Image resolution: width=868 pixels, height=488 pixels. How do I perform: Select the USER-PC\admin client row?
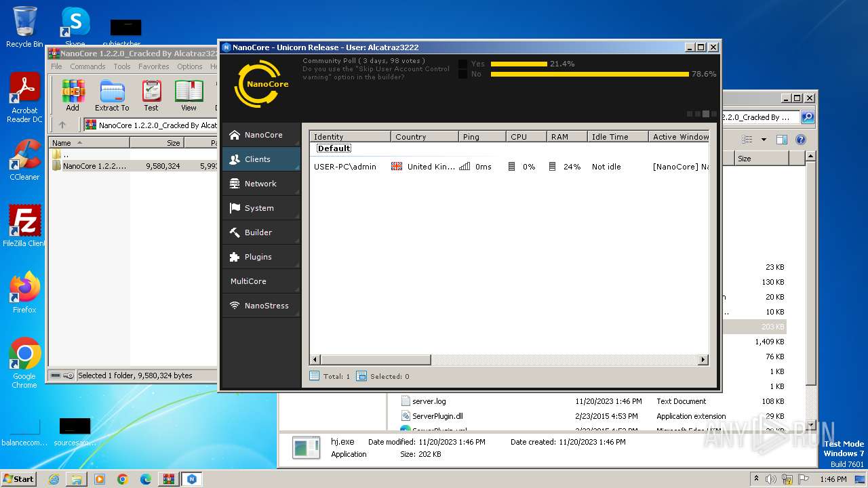pos(509,167)
